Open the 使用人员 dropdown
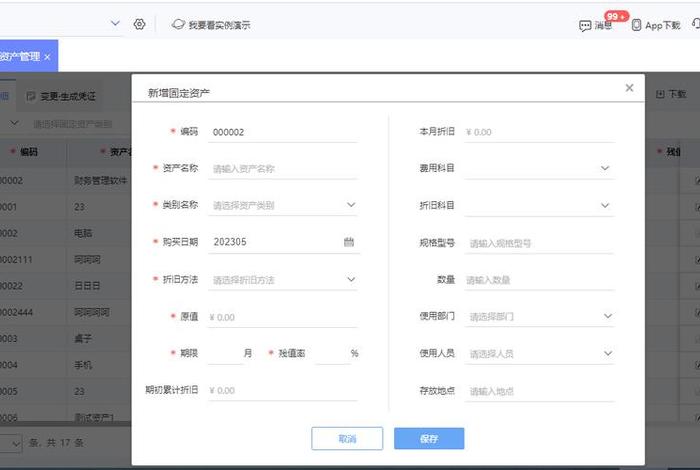This screenshot has height=470, width=700. [x=539, y=354]
